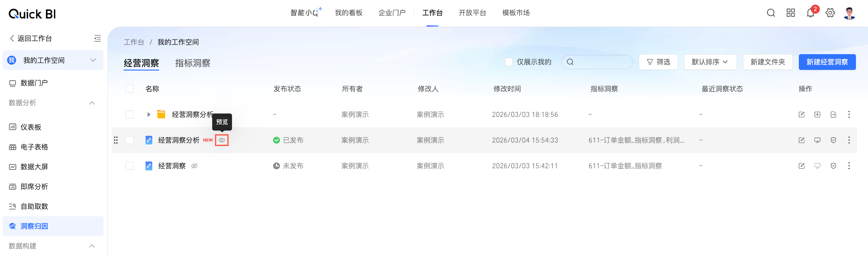Click drag handle of 经营洞察分析 row
The image size is (868, 258).
click(x=116, y=140)
